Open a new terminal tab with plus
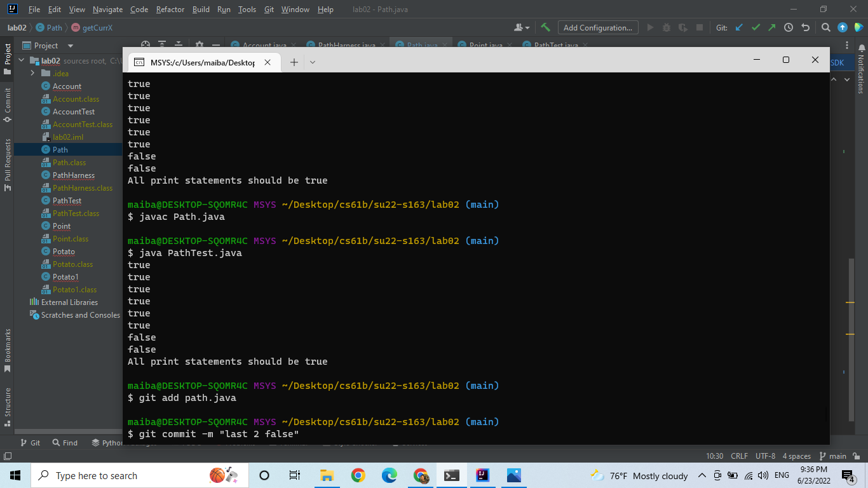Screen dimensions: 868x488 point(294,62)
